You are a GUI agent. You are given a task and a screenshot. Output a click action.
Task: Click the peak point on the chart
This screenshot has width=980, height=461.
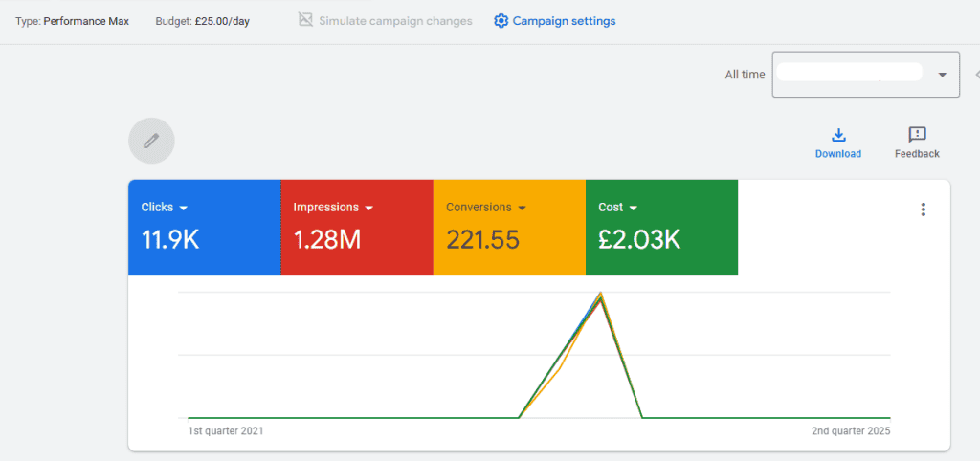coord(600,296)
